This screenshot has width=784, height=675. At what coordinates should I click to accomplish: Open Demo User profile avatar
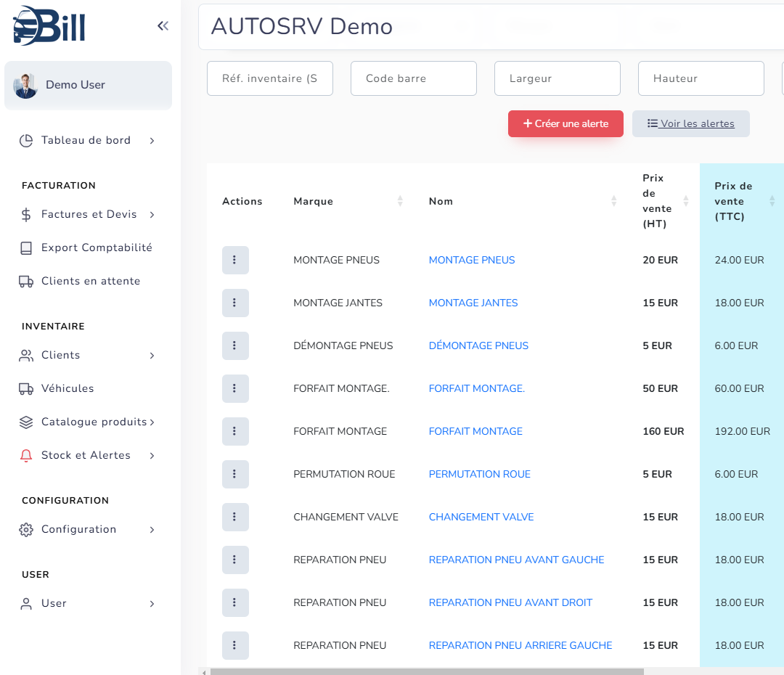[x=25, y=86]
